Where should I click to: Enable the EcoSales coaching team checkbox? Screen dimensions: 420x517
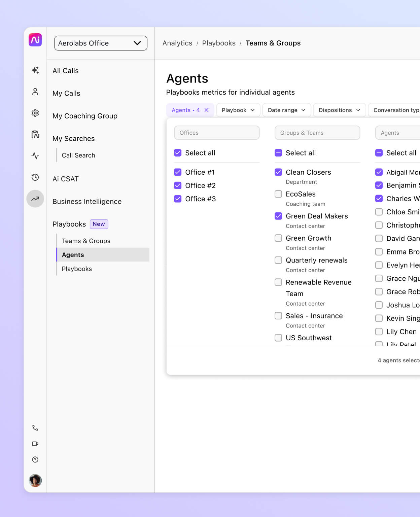pos(278,194)
